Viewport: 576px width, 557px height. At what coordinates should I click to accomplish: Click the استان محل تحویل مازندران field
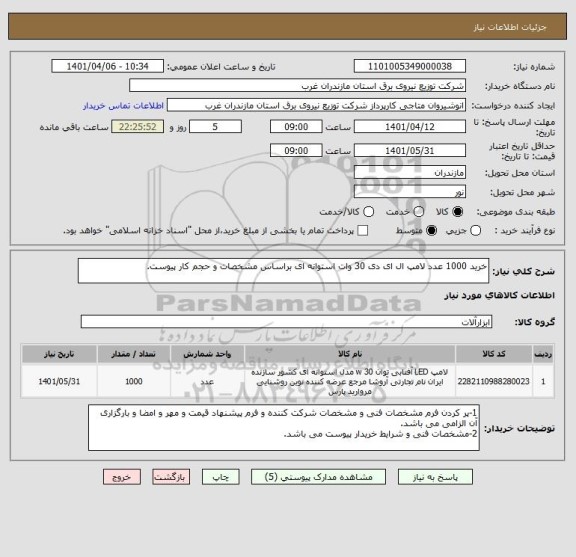point(410,172)
